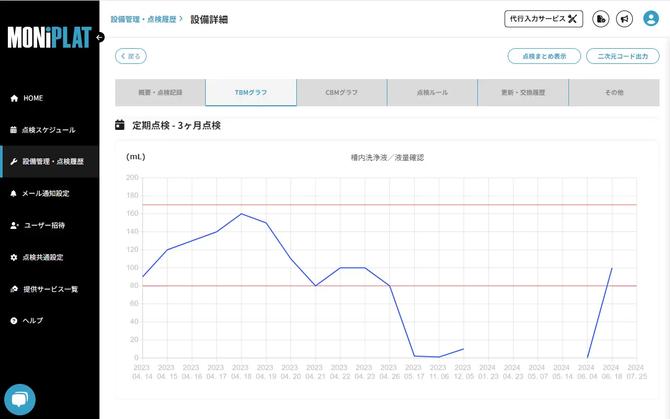Click the x-axis label 2023 12.05

pyautogui.click(x=464, y=372)
